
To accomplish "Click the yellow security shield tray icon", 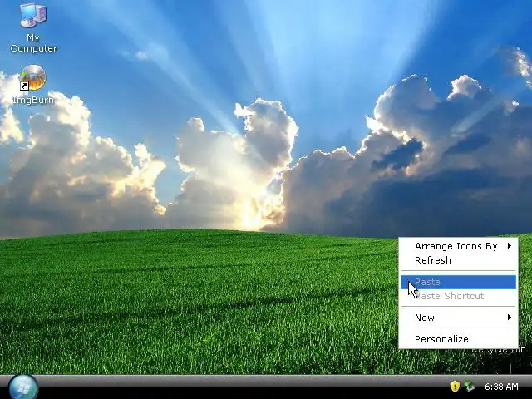I will [x=455, y=386].
